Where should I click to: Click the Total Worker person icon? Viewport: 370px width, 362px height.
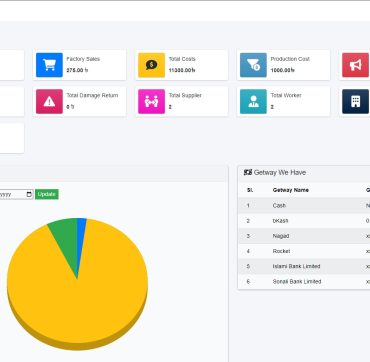tap(253, 101)
